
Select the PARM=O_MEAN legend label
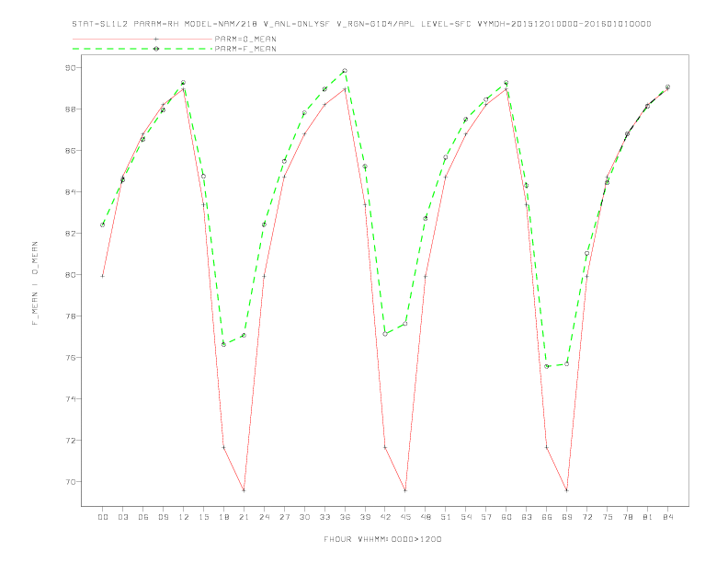pos(245,39)
